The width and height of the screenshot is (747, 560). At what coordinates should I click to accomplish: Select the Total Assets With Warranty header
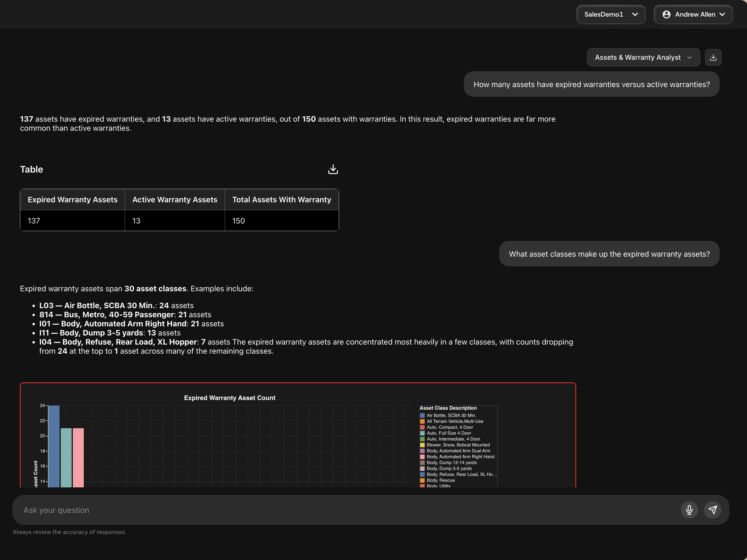[282, 200]
